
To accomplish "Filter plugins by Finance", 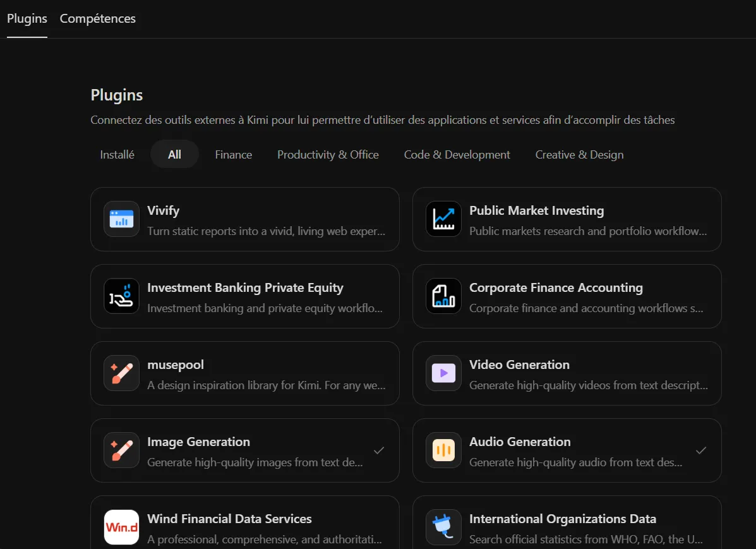I will pyautogui.click(x=233, y=154).
